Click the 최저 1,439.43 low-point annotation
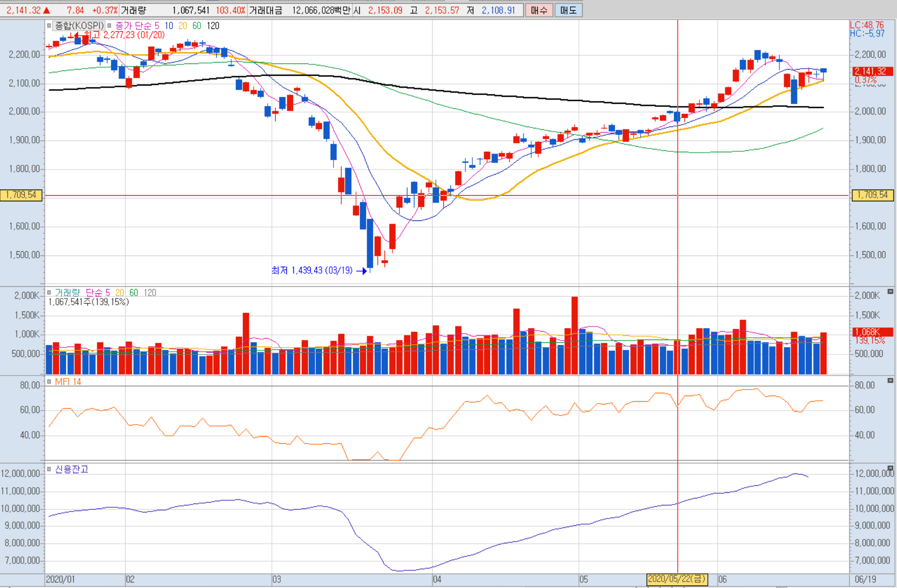This screenshot has height=588, width=897. tap(312, 270)
